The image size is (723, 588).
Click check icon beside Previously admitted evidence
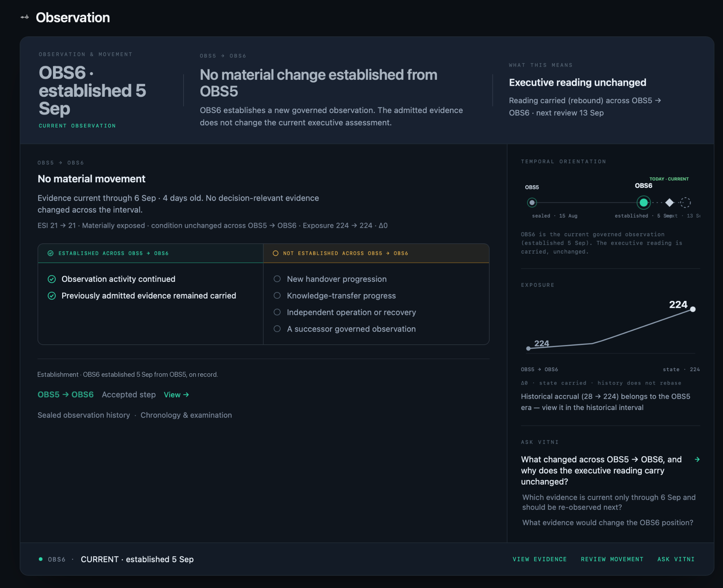tap(52, 296)
